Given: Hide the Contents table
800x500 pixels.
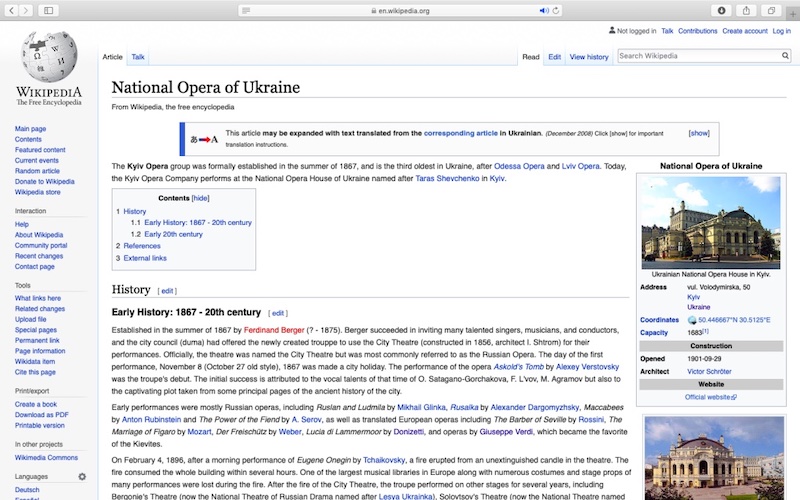Looking at the screenshot, I should pyautogui.click(x=201, y=198).
